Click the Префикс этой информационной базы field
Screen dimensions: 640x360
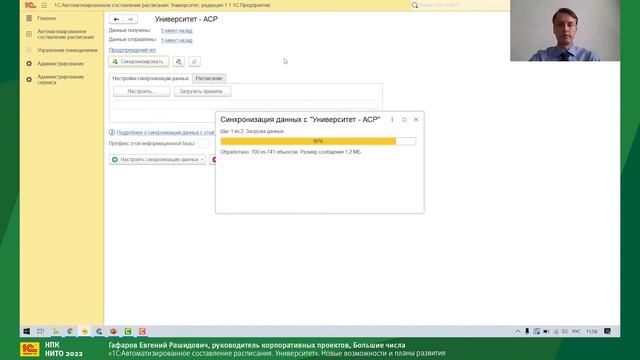[x=203, y=144]
